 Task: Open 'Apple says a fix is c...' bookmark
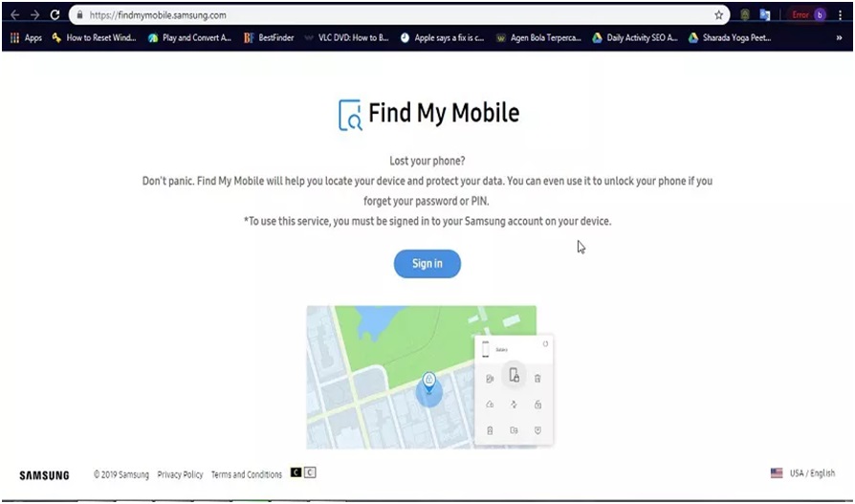442,37
